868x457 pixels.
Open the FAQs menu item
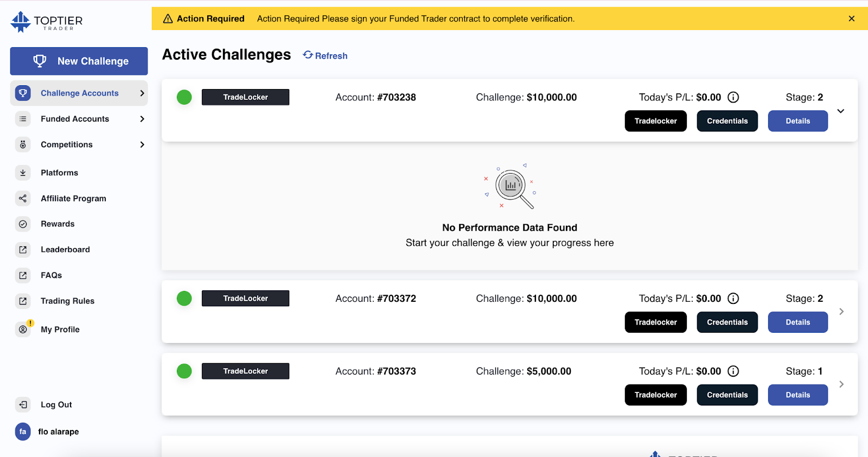(x=52, y=275)
